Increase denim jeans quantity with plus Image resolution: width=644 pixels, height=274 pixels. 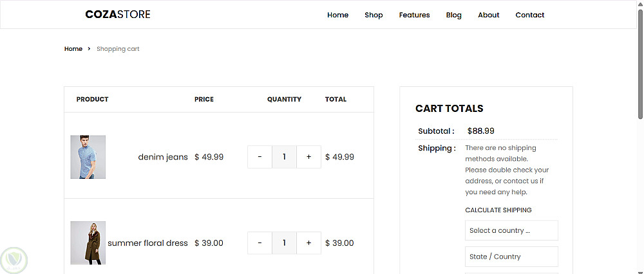coord(308,157)
